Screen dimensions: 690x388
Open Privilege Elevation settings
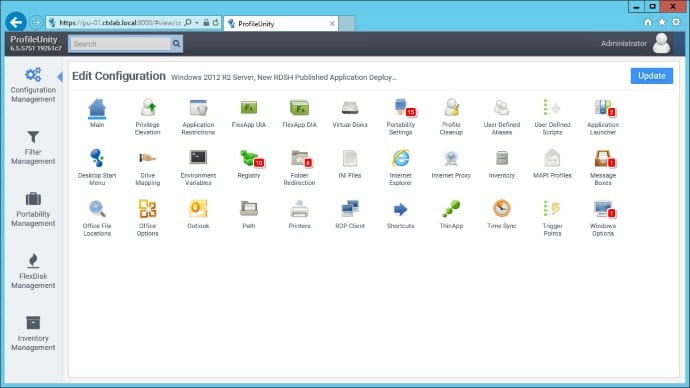click(147, 117)
